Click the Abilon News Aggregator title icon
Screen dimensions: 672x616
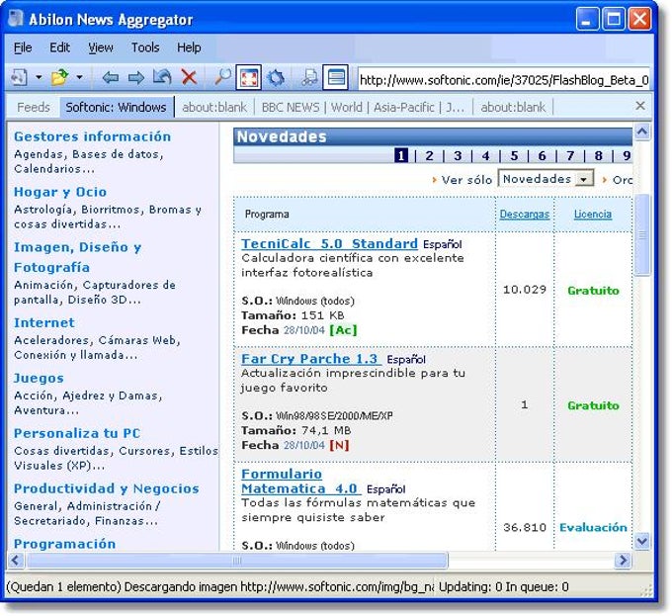(16, 19)
